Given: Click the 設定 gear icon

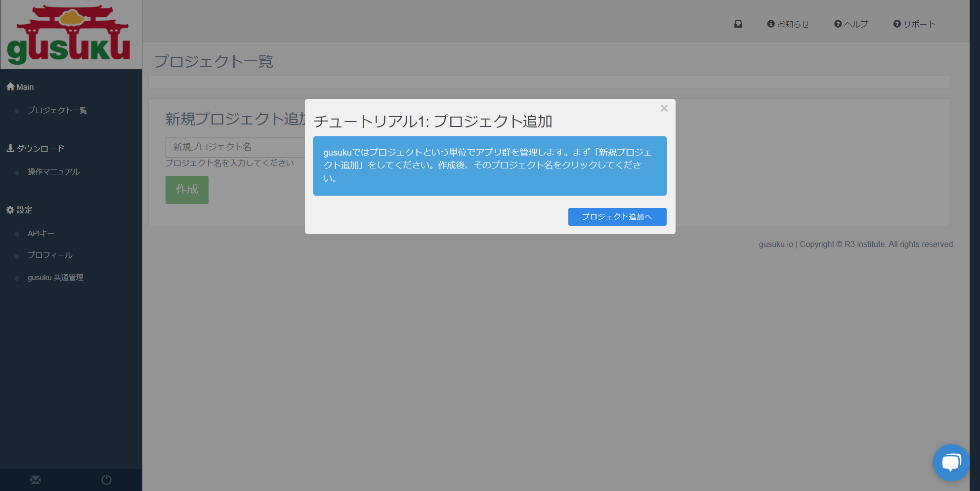Looking at the screenshot, I should click(10, 210).
